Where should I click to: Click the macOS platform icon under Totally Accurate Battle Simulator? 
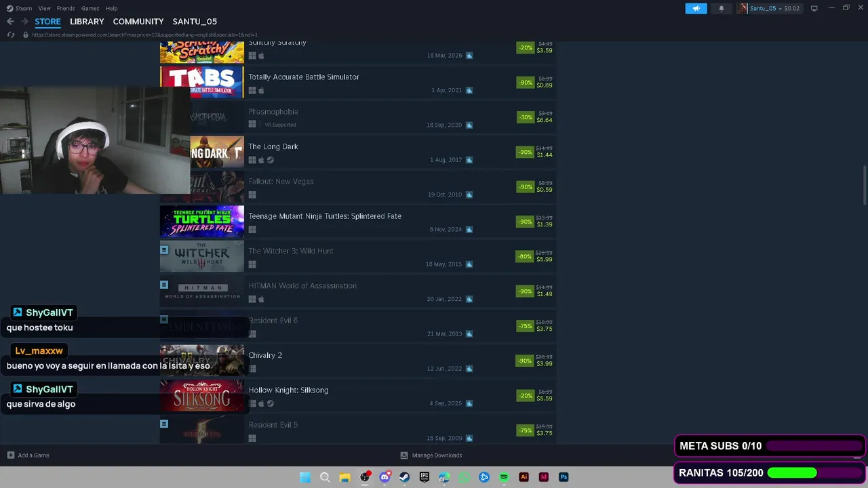[261, 90]
